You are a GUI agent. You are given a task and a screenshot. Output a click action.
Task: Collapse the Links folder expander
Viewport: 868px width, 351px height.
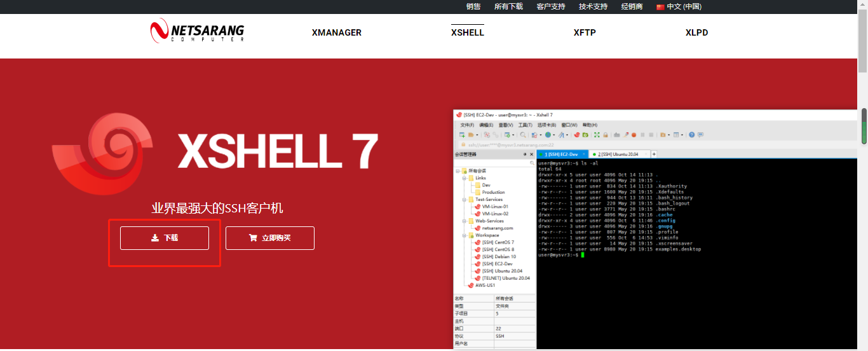(x=465, y=178)
